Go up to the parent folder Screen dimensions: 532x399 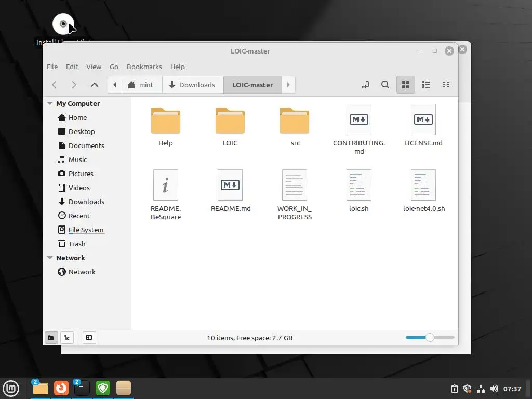tap(95, 85)
